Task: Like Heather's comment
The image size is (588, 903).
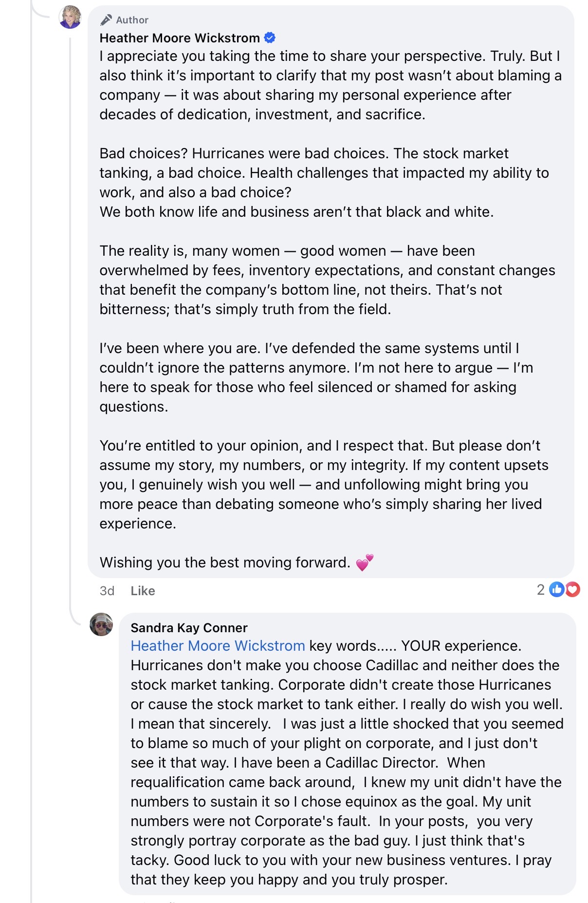Action: point(143,591)
